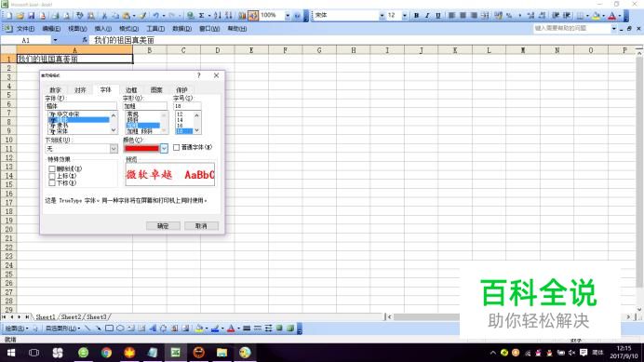The height and width of the screenshot is (362, 644).
Task: Open the Name Box dropdown arrow
Action: [55, 40]
